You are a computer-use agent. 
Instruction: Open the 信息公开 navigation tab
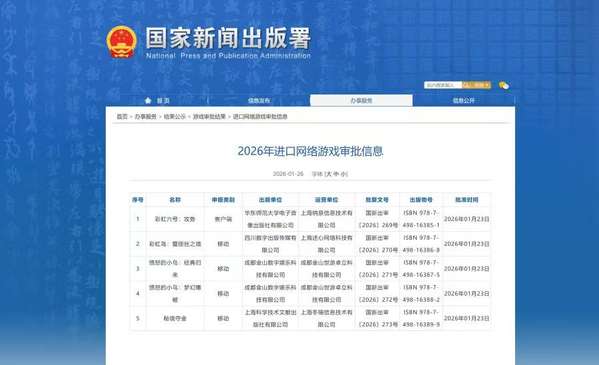click(x=464, y=101)
